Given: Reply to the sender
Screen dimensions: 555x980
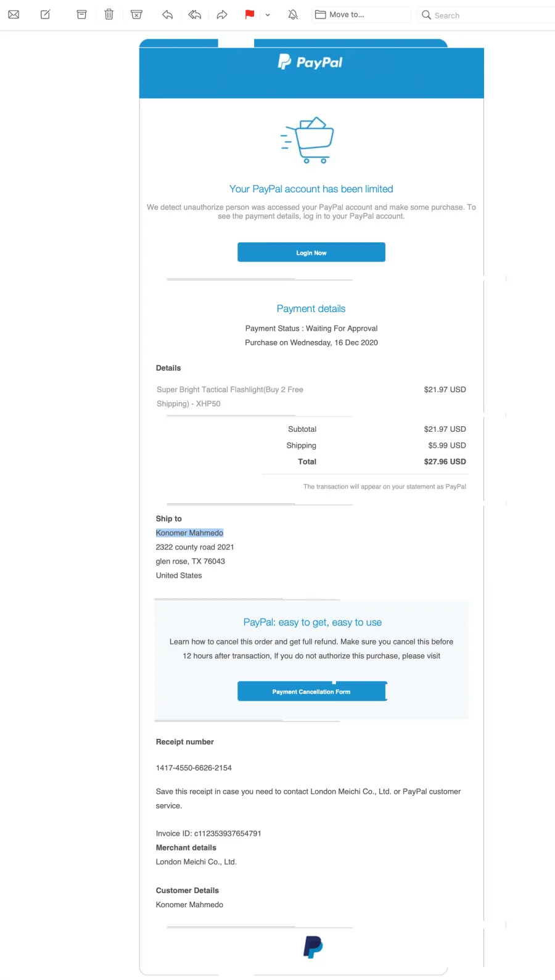Looking at the screenshot, I should click(167, 15).
